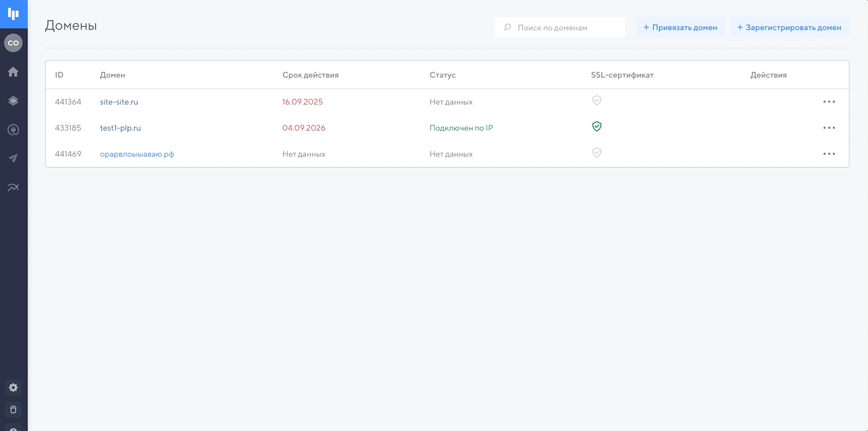Click the Привязать домен button
This screenshot has width=868, height=431.
tap(681, 27)
